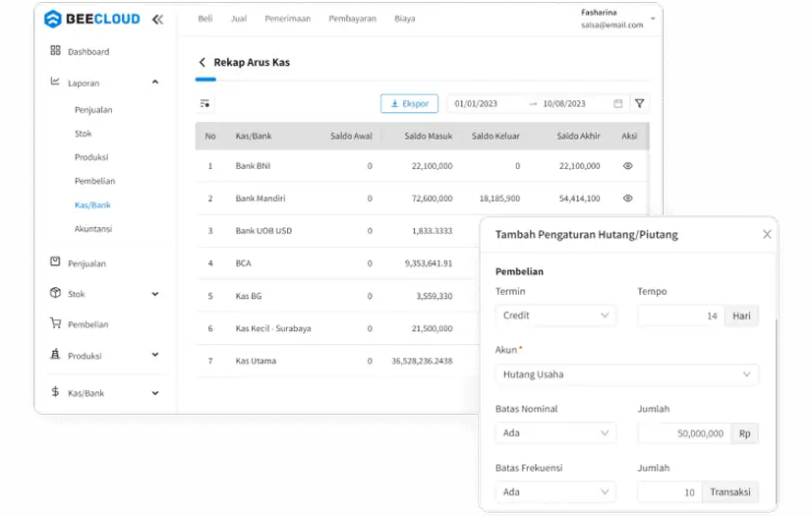This screenshot has height=516, width=812.
Task: Click Bank Mandiri Saldo Keluar 18,185,900
Action: coord(499,199)
